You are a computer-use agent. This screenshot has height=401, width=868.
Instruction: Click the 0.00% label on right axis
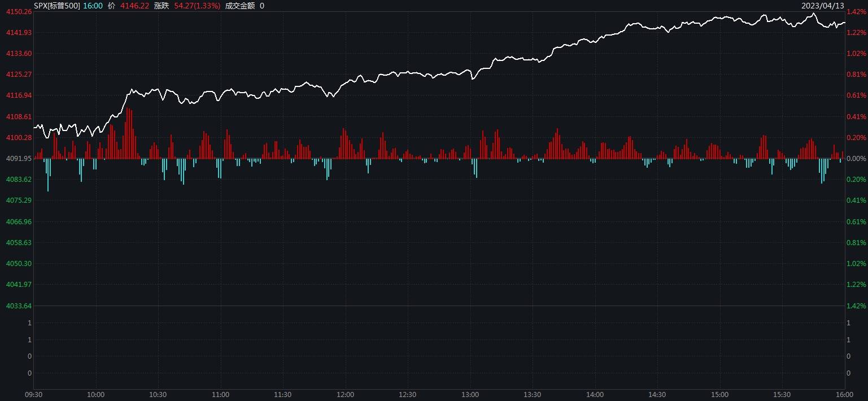856,159
